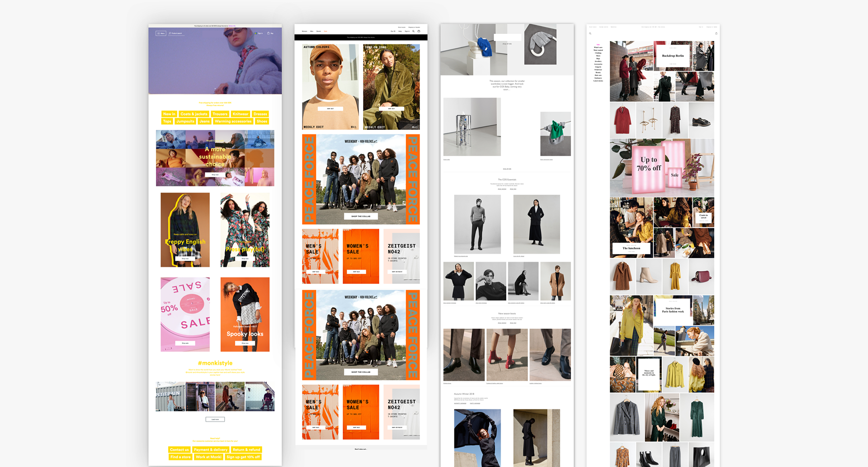Image resolution: width=868 pixels, height=467 pixels.
Task: Open the black loafer shoe product thumbnail
Action: (701, 120)
